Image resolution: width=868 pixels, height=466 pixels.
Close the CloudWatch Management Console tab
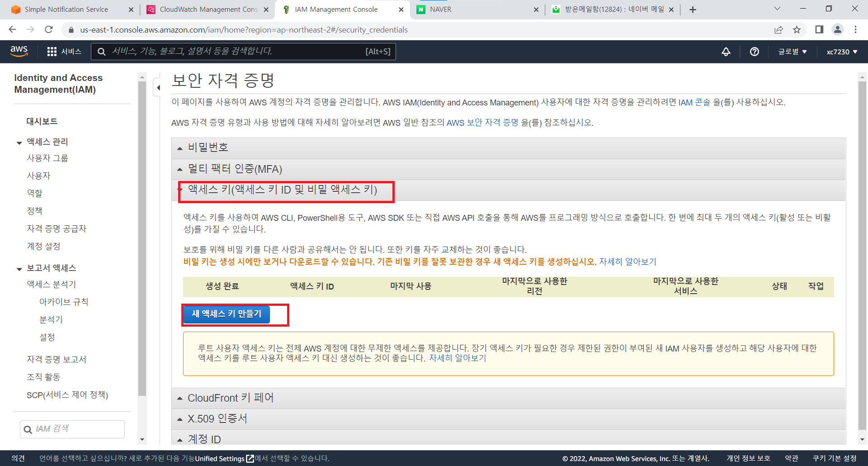pos(266,10)
